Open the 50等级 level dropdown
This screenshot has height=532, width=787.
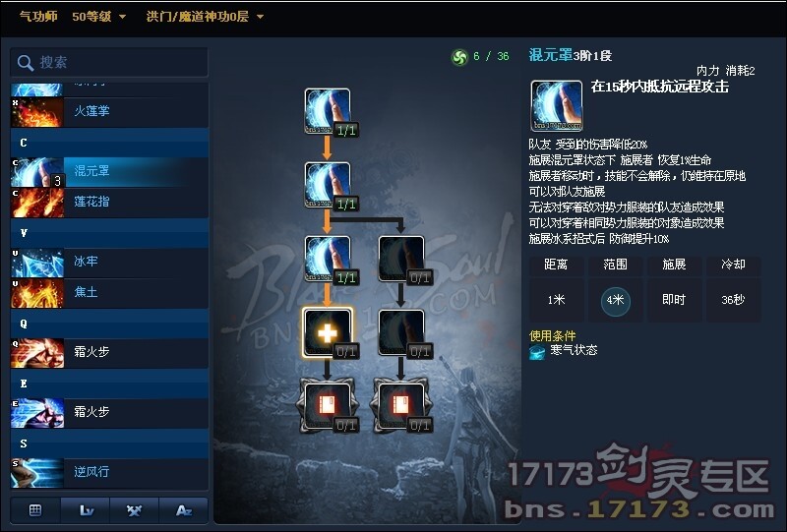coord(99,17)
